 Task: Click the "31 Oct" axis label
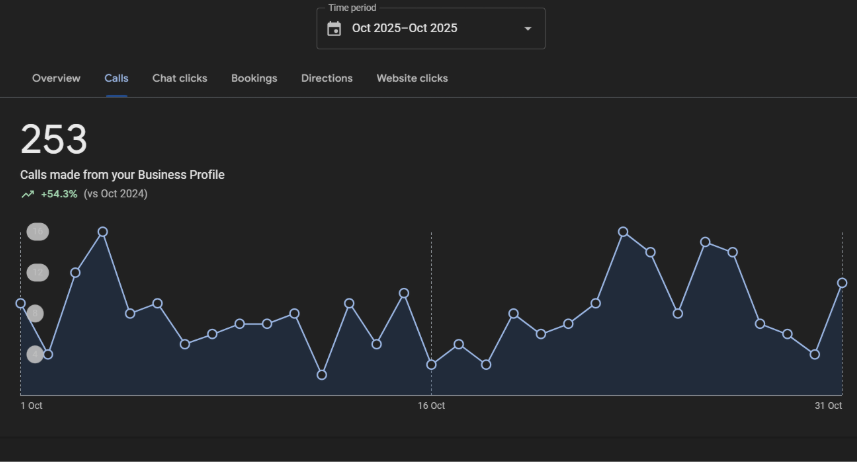click(828, 406)
